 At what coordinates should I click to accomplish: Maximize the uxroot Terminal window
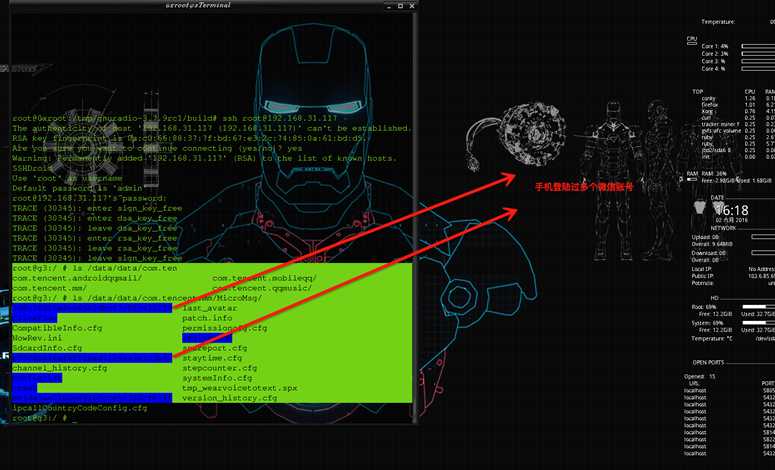point(400,6)
